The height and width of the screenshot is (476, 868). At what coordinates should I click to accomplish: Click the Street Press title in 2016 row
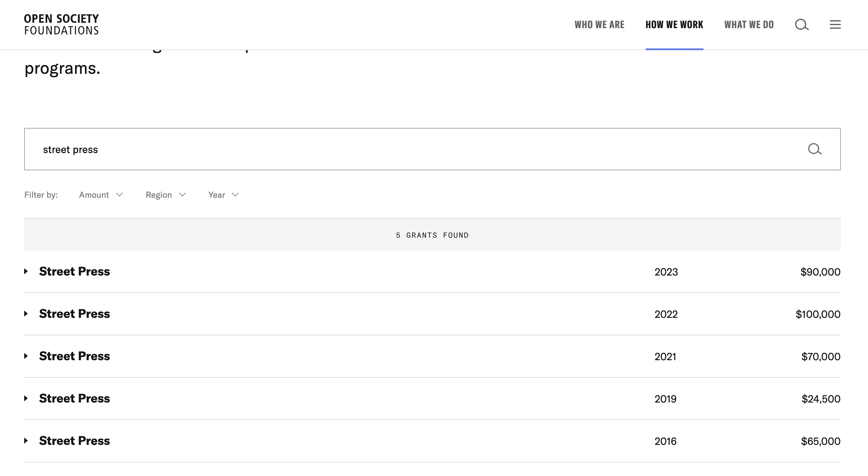tap(74, 441)
